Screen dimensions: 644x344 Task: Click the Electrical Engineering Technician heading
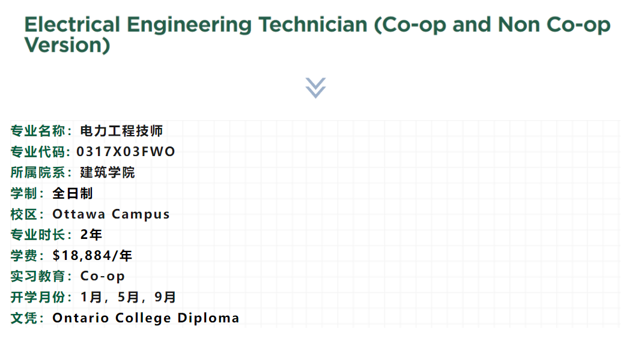click(x=317, y=35)
